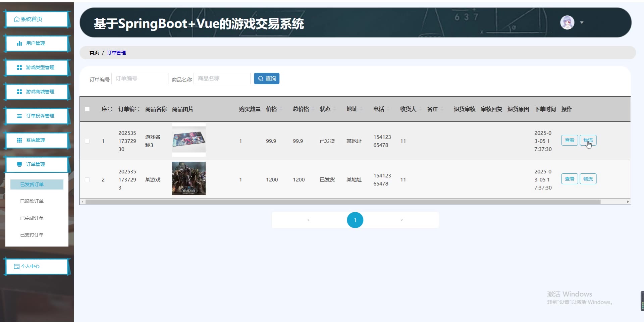Image resolution: width=644 pixels, height=322 pixels.
Task: Click the grid icon beside 游戏类型管理
Action: point(19,67)
